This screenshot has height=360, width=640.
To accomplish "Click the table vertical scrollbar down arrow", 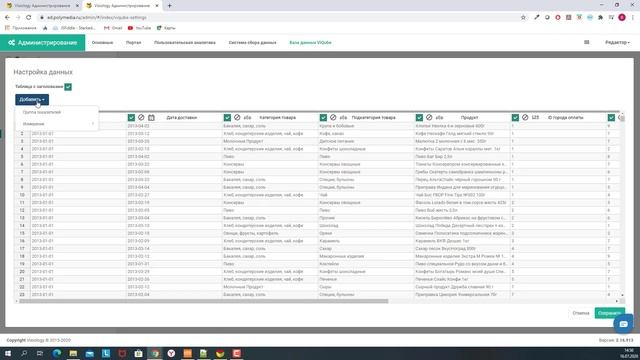I will click(x=622, y=295).
